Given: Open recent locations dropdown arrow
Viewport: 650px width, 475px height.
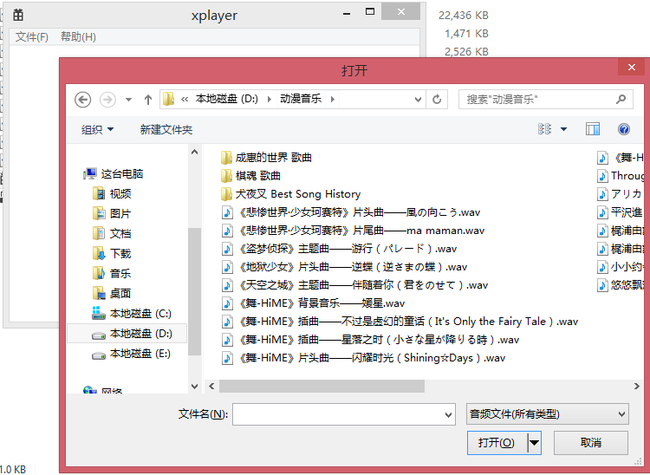Looking at the screenshot, I should 129,100.
